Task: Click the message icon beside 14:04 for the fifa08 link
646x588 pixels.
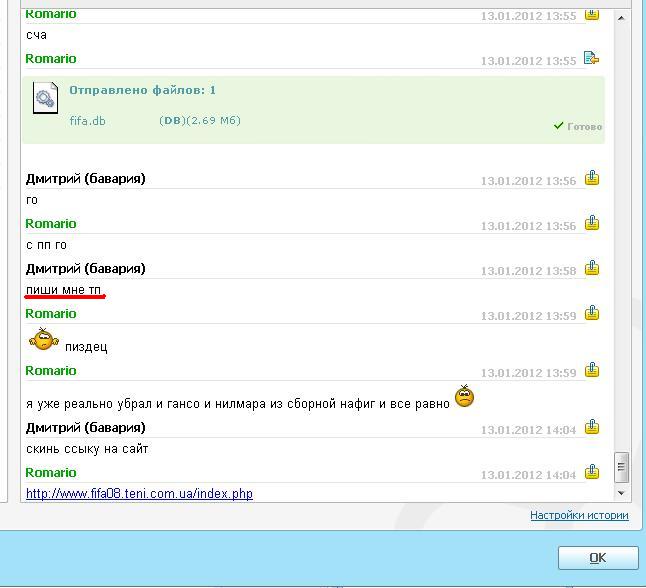Action: [592, 472]
